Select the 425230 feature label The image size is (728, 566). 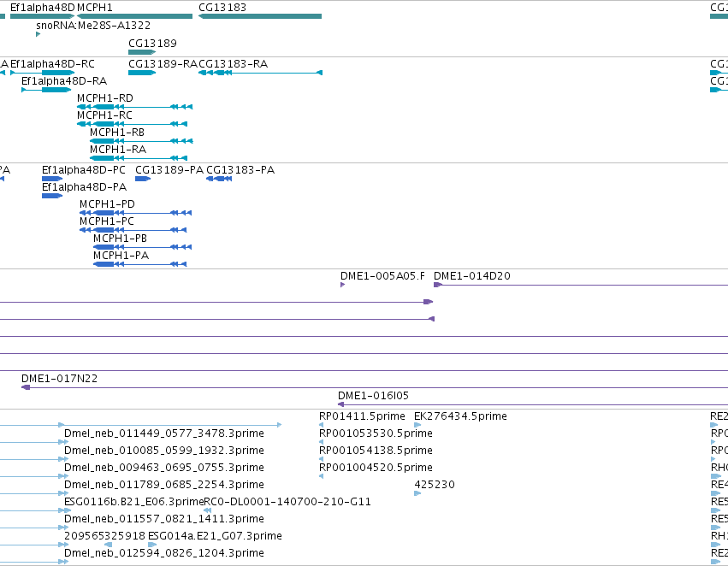tap(435, 485)
